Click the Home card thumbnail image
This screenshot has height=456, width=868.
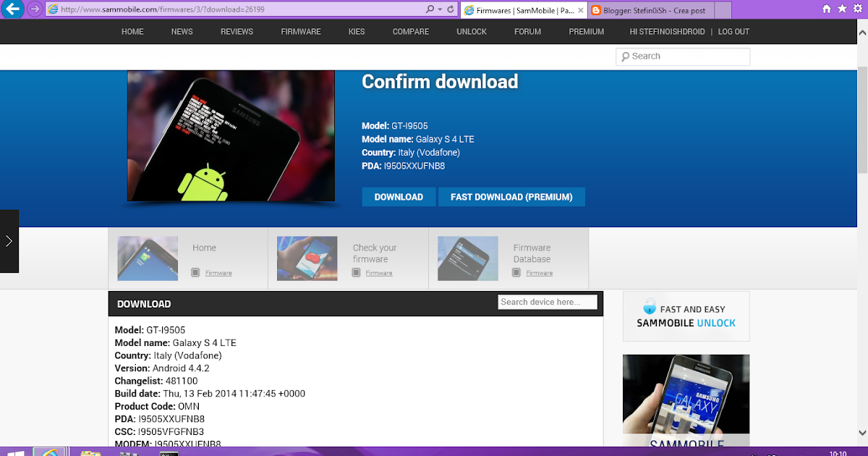coord(148,258)
